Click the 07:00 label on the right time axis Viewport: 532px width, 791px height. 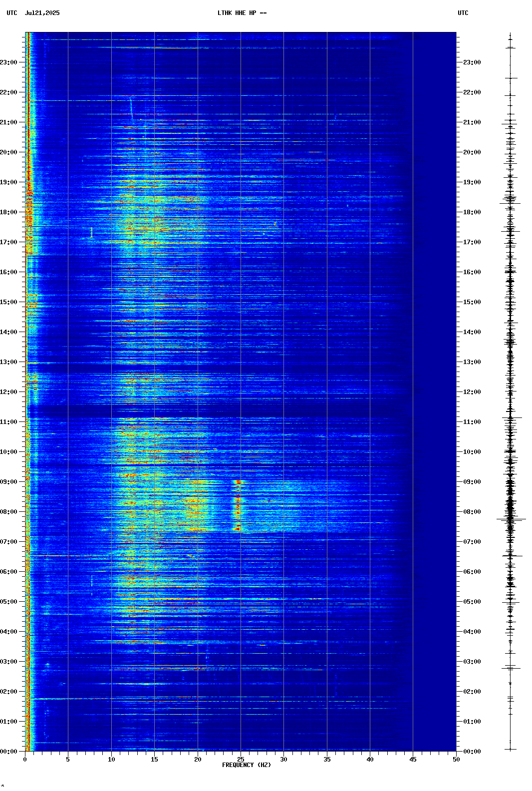472,542
